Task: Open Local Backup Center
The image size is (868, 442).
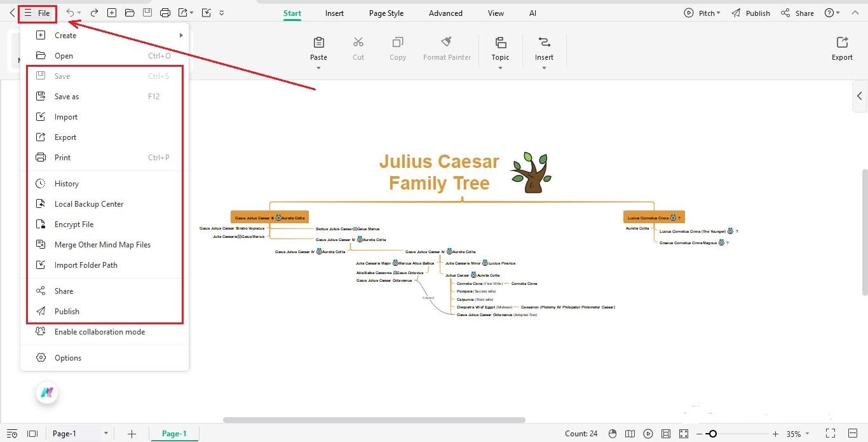Action: (x=105, y=204)
